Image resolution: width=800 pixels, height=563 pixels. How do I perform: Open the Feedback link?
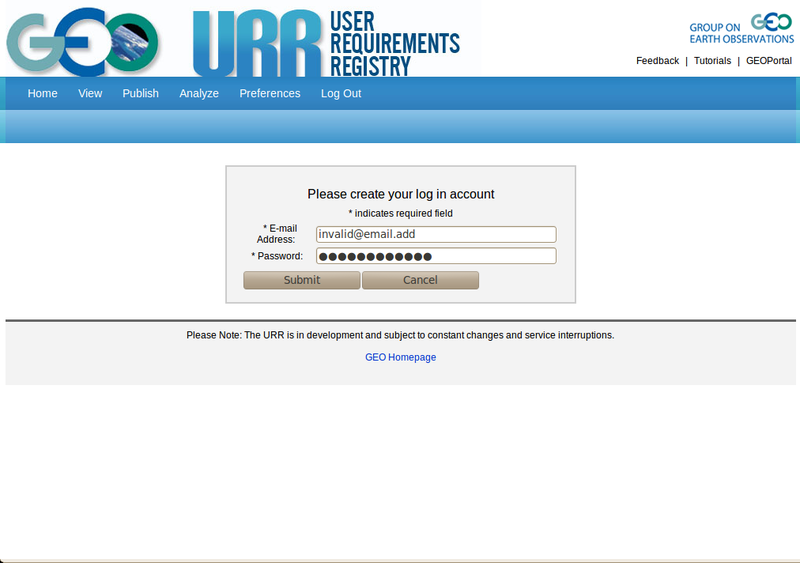(657, 61)
